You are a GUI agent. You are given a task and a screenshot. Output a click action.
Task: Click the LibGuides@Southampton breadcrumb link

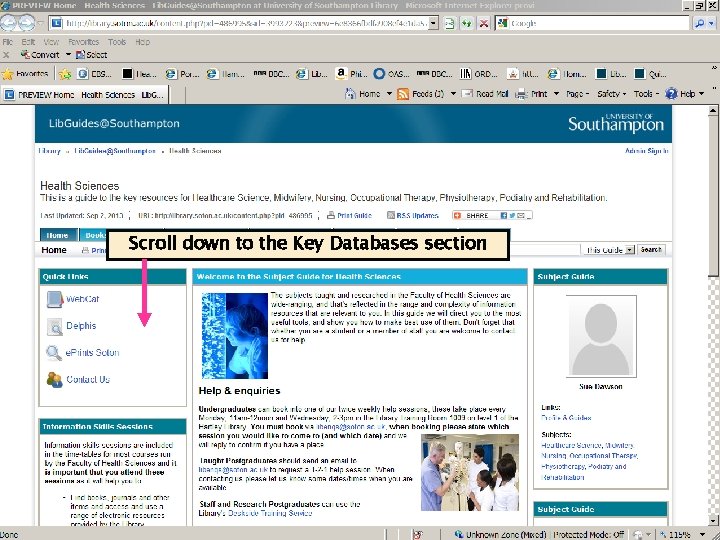[115, 151]
